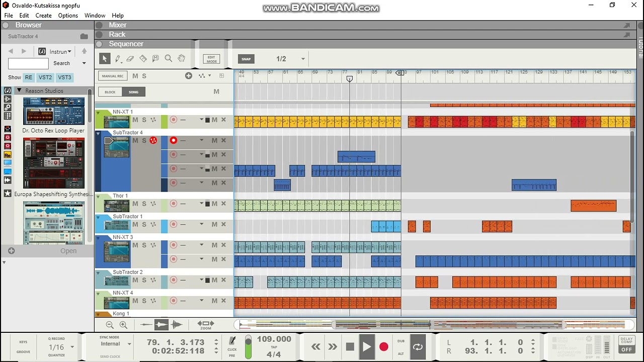The width and height of the screenshot is (644, 362).
Task: Mute the NN-XT 4 track
Action: point(135,301)
